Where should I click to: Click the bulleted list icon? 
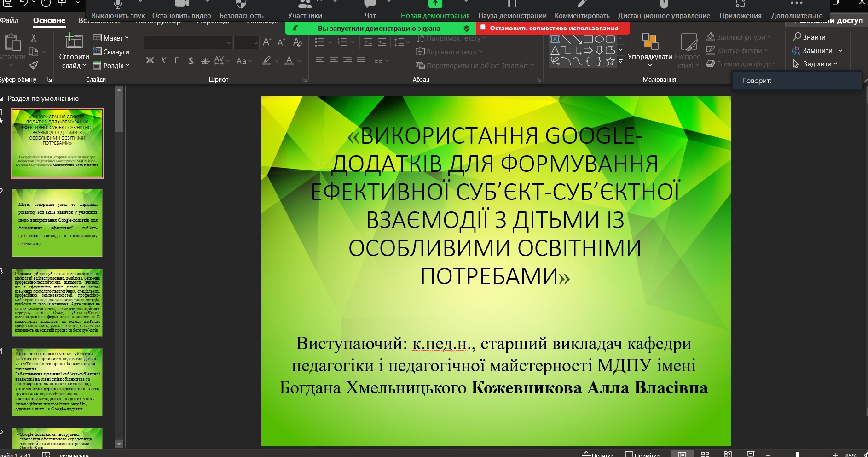coord(319,42)
